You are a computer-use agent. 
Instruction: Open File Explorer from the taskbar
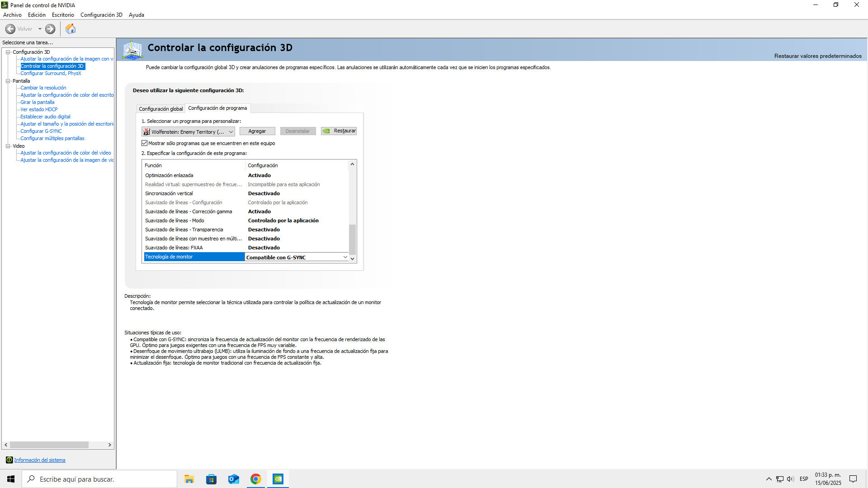pos(189,479)
